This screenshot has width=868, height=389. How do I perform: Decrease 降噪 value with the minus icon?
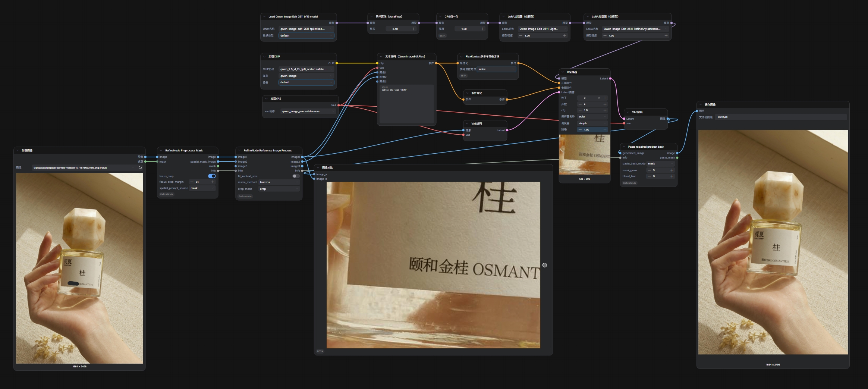pyautogui.click(x=580, y=130)
